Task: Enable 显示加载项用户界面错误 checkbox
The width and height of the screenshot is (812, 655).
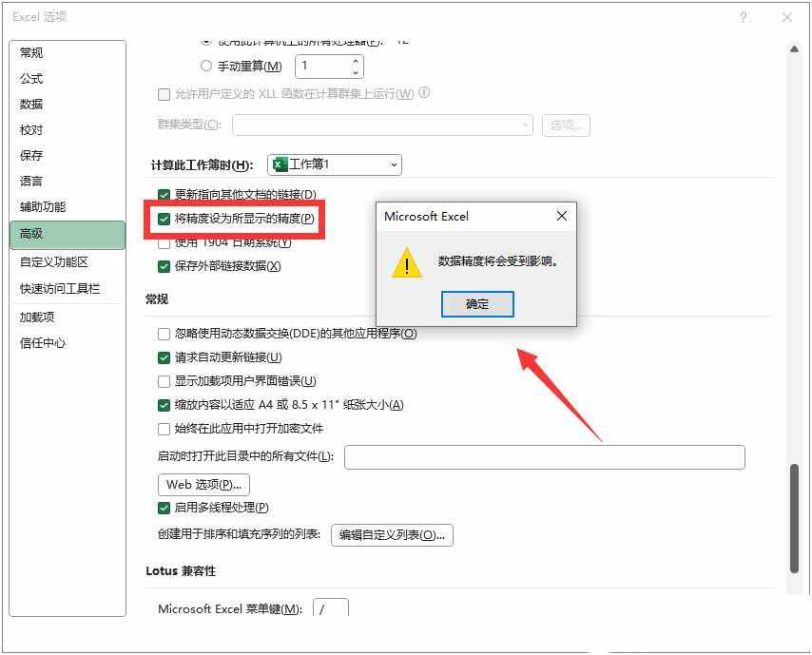Action: point(164,381)
